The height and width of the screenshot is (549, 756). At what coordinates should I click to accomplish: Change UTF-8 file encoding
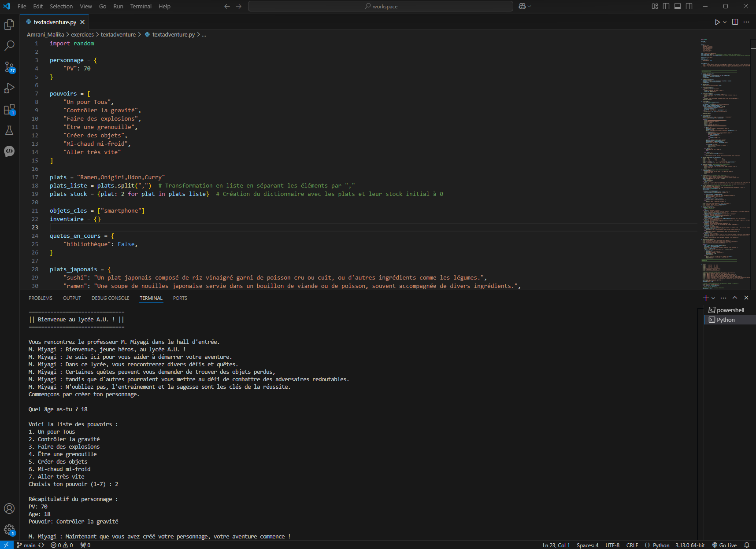pyautogui.click(x=612, y=545)
